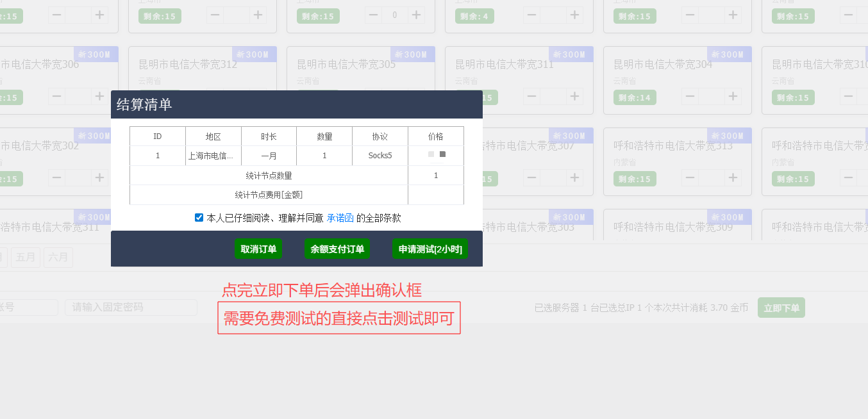Screen dimensions: 868x419
Task: Click the 上海市电信... region cell in table
Action: point(213,156)
